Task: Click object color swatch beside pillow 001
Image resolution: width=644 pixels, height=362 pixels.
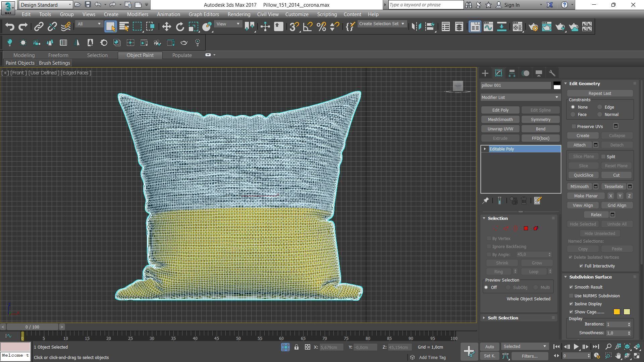Action: [x=557, y=85]
